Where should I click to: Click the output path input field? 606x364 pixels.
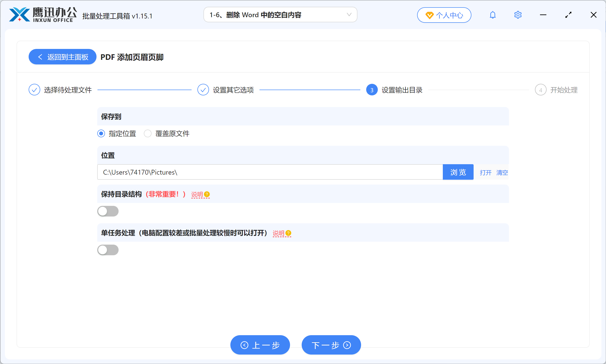click(x=270, y=172)
